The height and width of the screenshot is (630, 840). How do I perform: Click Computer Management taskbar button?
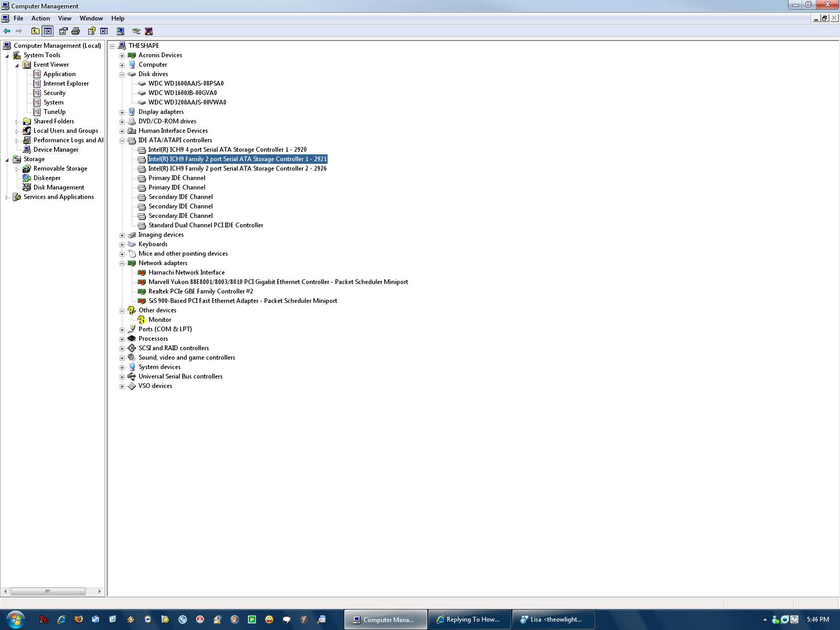[x=386, y=619]
